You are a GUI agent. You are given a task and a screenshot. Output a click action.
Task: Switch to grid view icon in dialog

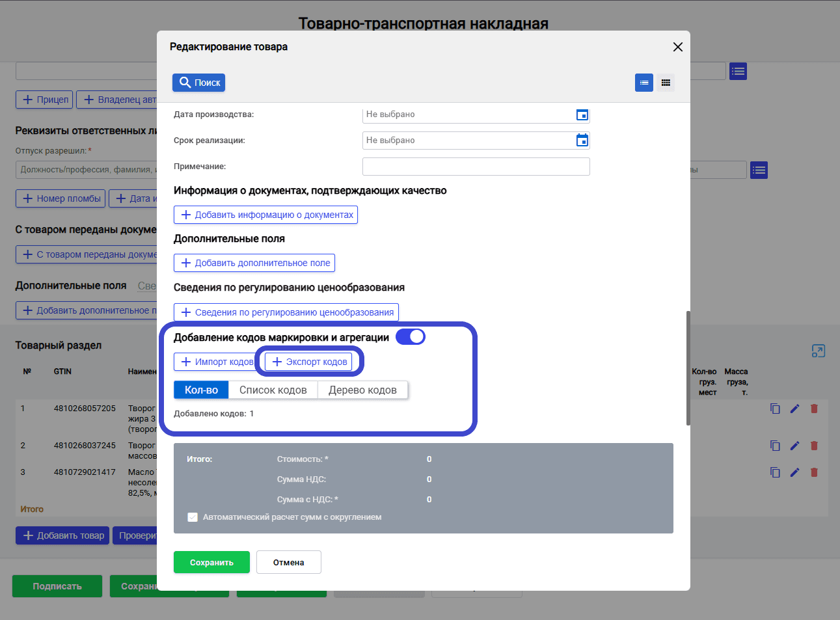[x=666, y=83]
